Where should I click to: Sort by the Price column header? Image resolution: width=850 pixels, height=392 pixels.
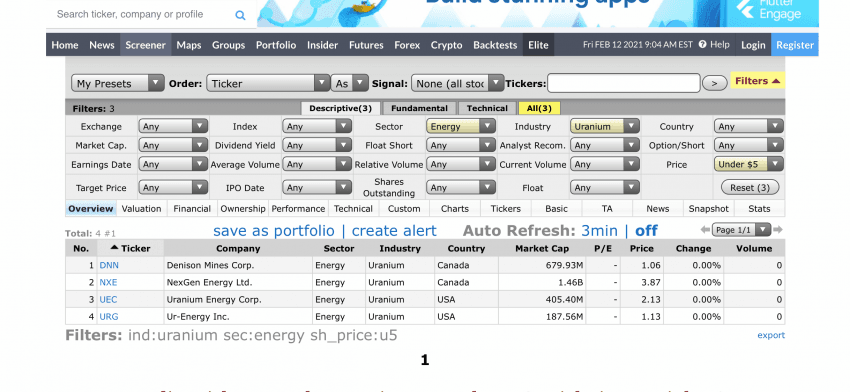tap(642, 248)
